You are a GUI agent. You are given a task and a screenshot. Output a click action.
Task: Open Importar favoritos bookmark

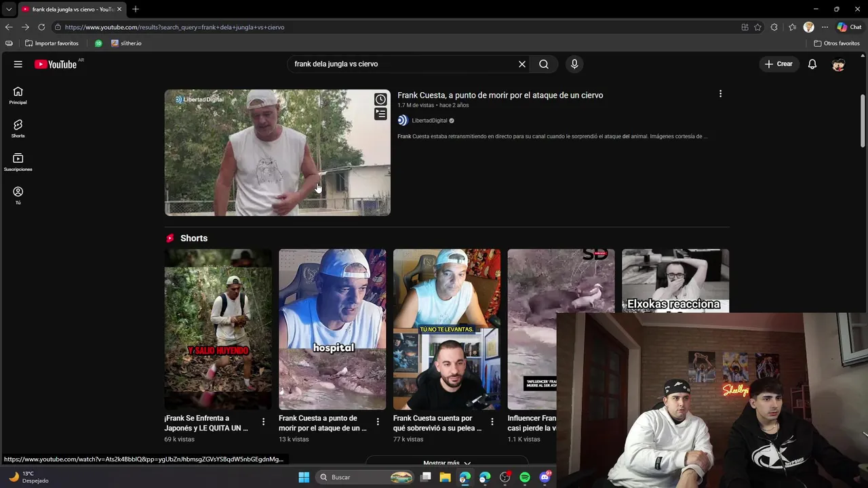52,43
